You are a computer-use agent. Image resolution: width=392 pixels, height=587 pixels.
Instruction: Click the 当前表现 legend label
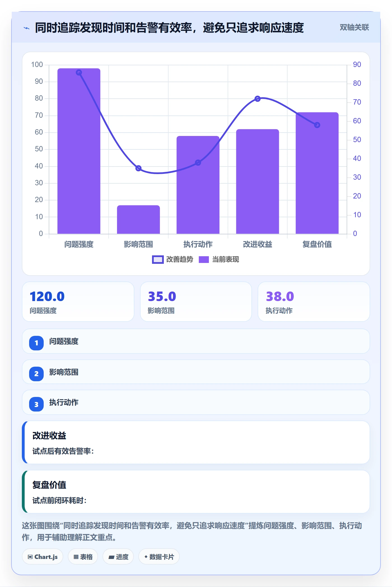(225, 260)
